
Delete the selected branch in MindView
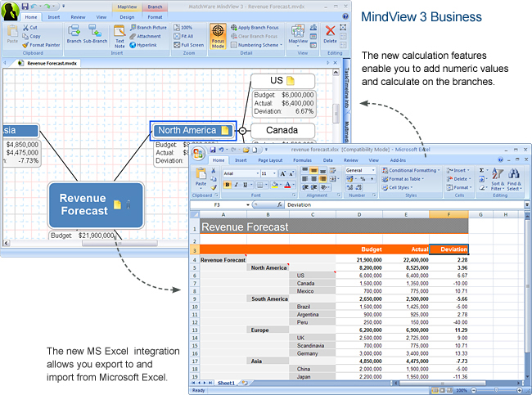[x=330, y=34]
